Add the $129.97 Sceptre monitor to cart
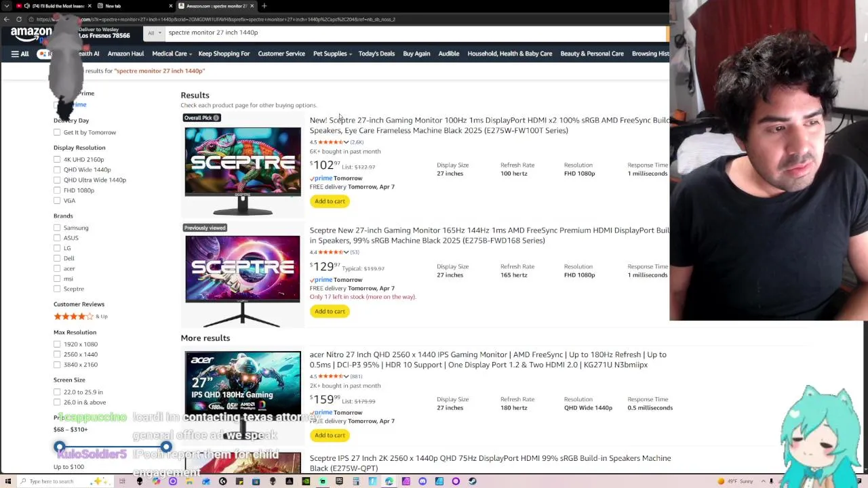This screenshot has width=868, height=488. pyautogui.click(x=330, y=311)
